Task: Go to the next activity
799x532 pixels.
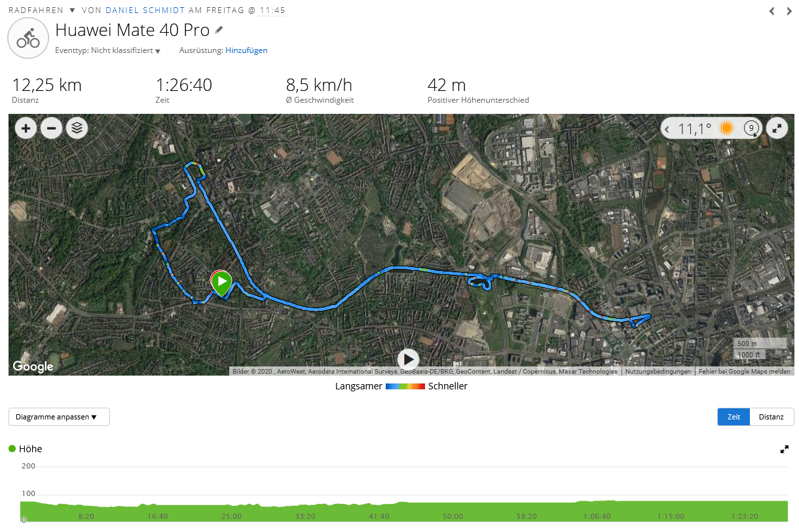Action: tap(789, 11)
